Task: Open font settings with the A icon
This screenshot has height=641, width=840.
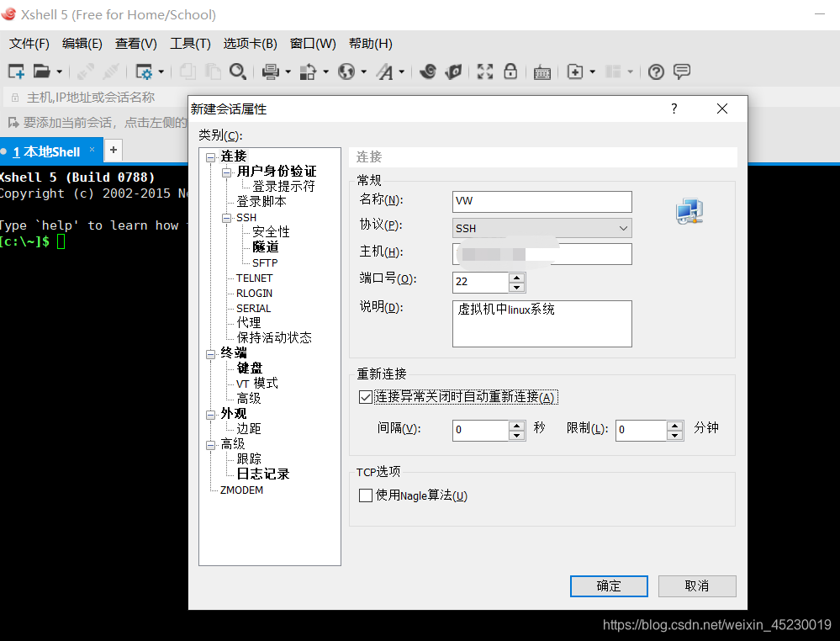Action: [x=385, y=72]
